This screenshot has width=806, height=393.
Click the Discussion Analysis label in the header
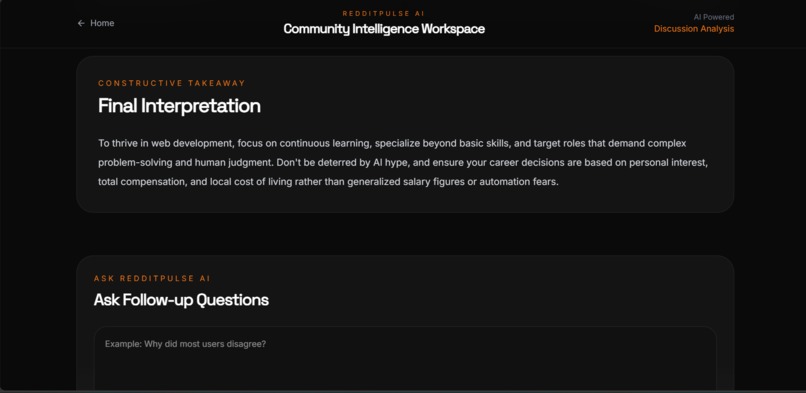click(x=693, y=29)
